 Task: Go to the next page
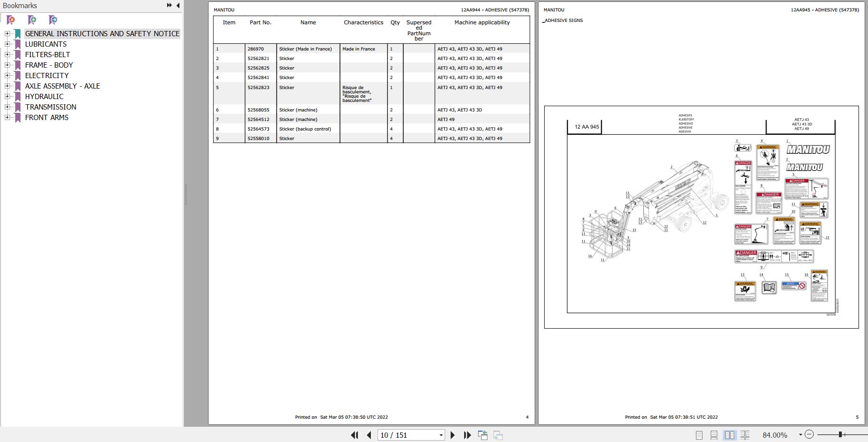453,435
